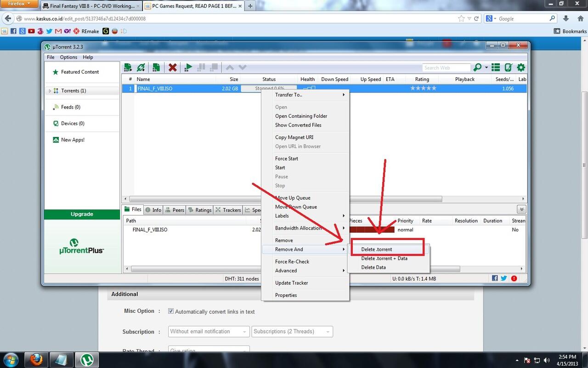The height and width of the screenshot is (368, 588).
Task: Click the remote/mobile access icon on toolbar
Action: pyautogui.click(x=508, y=67)
